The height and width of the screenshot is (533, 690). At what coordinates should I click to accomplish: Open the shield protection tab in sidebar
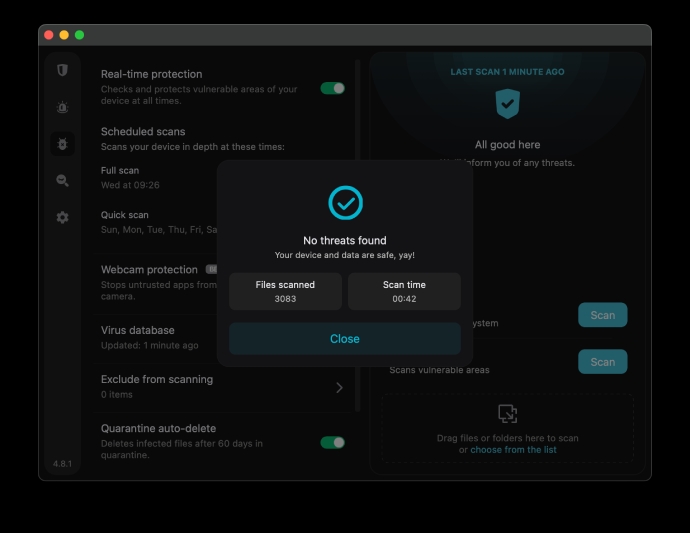[62, 70]
